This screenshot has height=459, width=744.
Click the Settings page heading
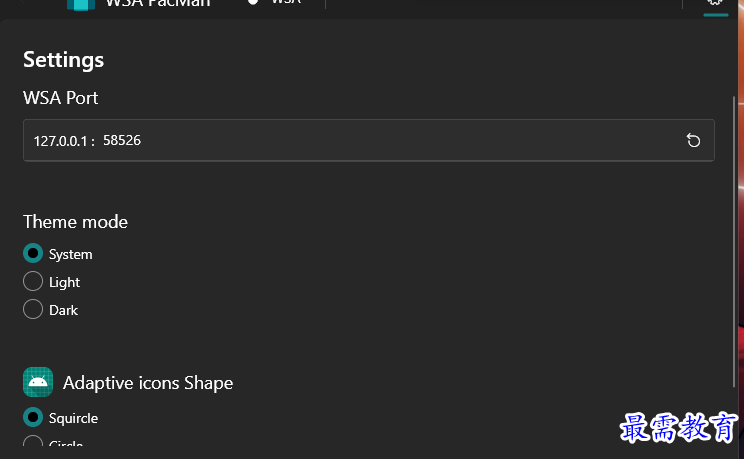tap(63, 60)
